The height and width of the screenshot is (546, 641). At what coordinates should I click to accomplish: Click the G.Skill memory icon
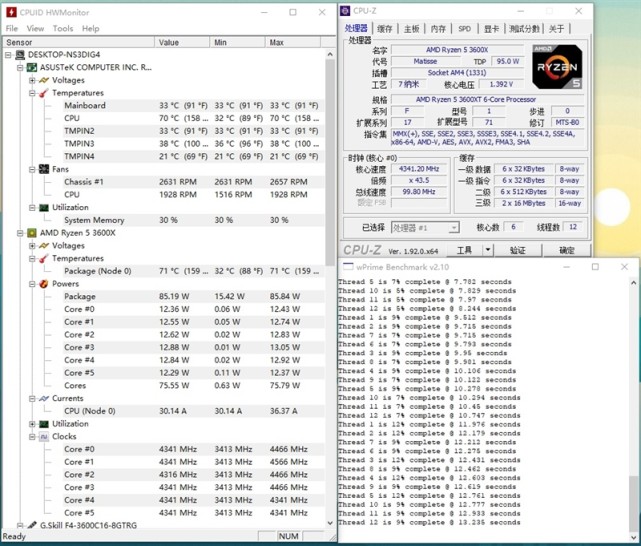(x=32, y=525)
